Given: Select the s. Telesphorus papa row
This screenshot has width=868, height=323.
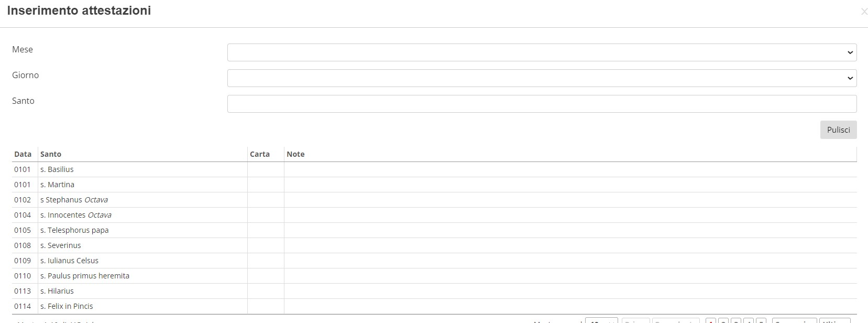Looking at the screenshot, I should (x=435, y=230).
